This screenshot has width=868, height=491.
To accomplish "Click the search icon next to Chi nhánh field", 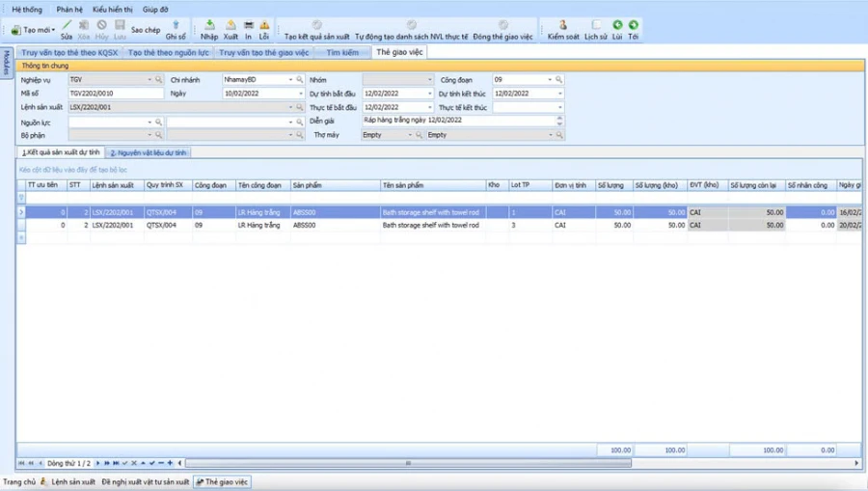I will click(300, 80).
